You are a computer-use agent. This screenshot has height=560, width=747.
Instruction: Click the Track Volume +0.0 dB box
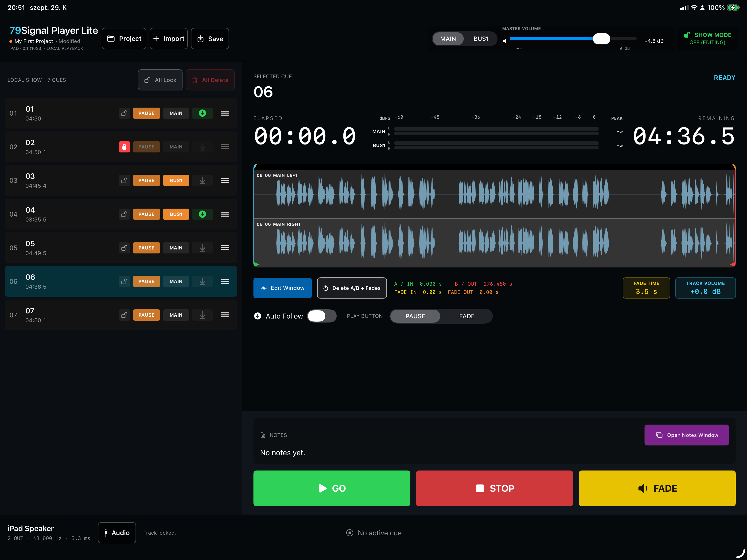(705, 288)
